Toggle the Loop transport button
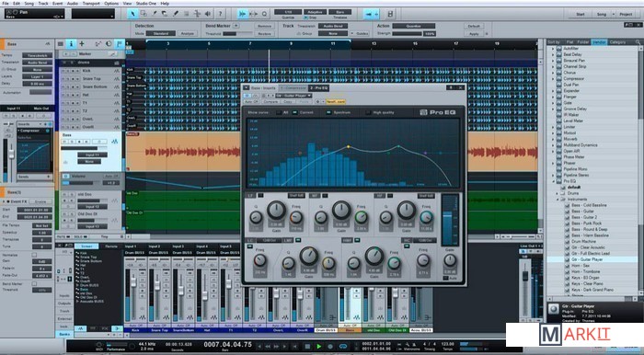This screenshot has width=644, height=355. 342,347
